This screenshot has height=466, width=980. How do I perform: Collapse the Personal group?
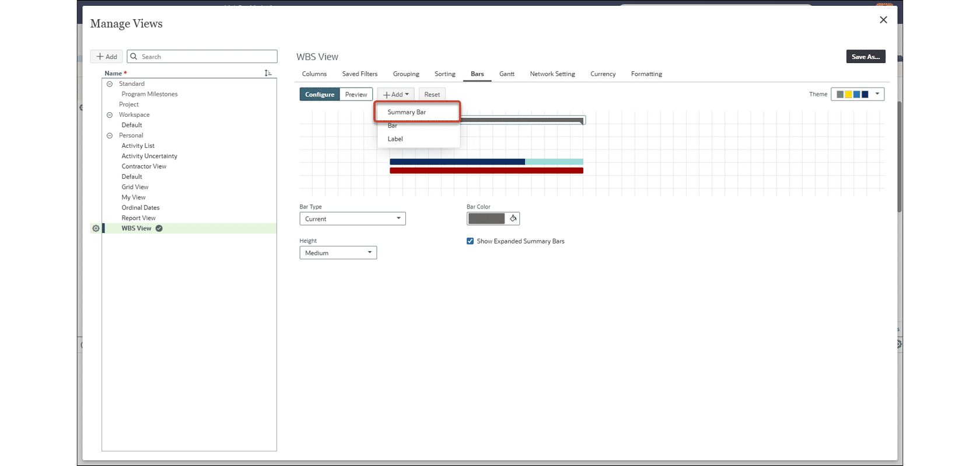click(110, 135)
